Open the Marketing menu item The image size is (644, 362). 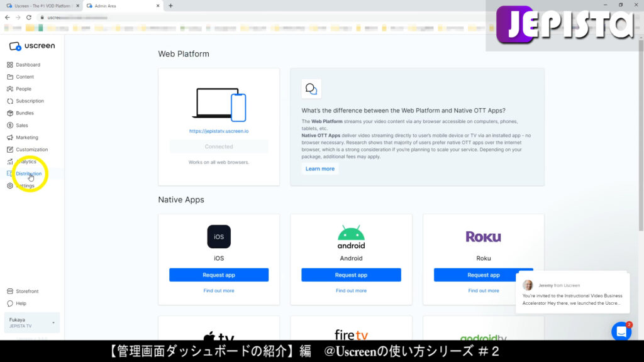(27, 138)
